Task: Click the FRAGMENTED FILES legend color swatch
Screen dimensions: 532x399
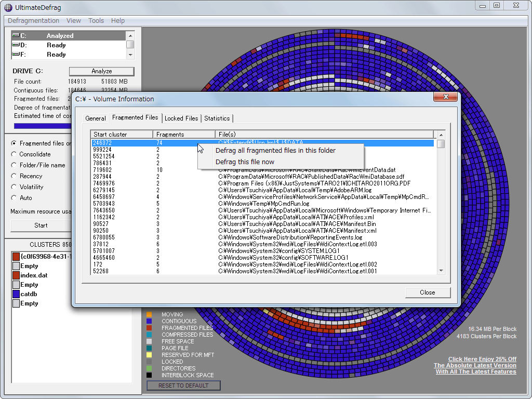Action: click(x=149, y=328)
